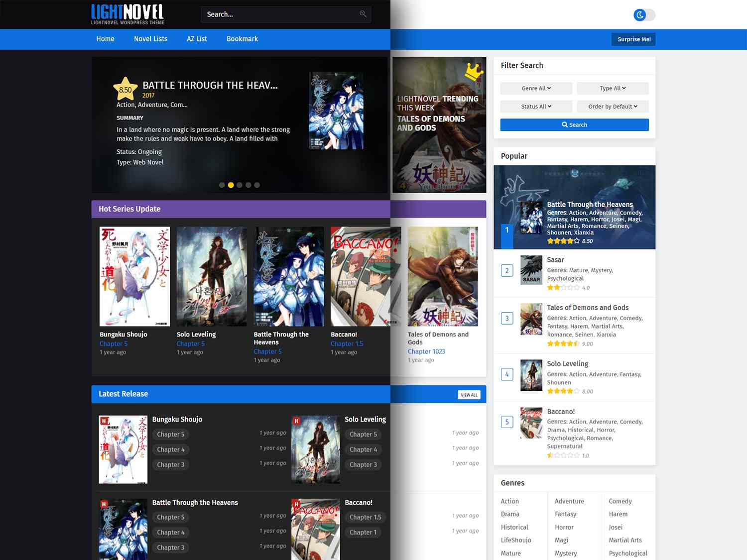
Task: Click the slider title Battle Through the Heav...
Action: click(210, 85)
